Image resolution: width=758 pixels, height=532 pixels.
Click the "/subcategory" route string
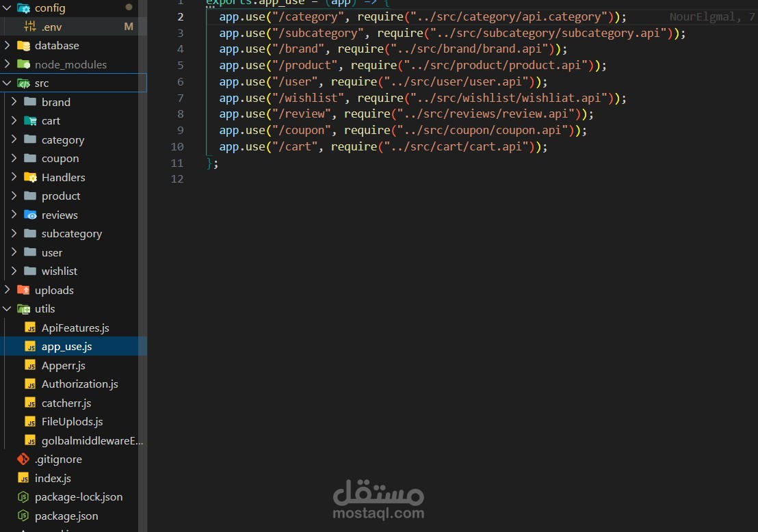coord(318,33)
